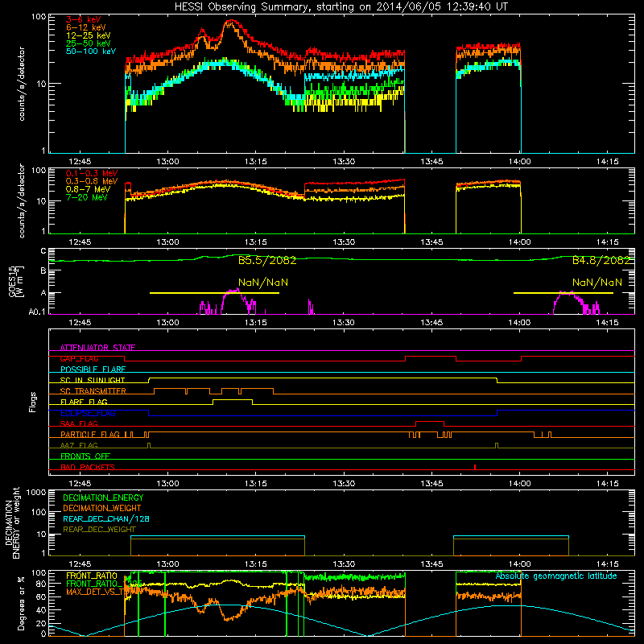Click the vertical Flags axis title

coord(33,402)
